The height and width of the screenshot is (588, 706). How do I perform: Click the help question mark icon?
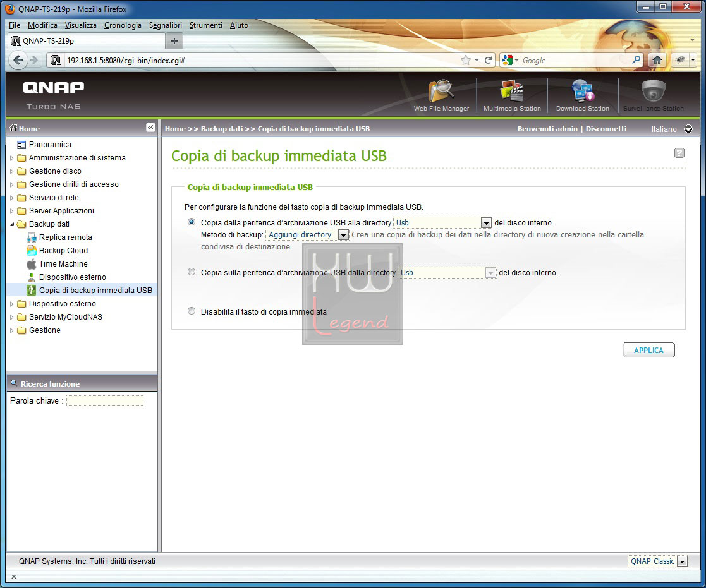pos(679,153)
